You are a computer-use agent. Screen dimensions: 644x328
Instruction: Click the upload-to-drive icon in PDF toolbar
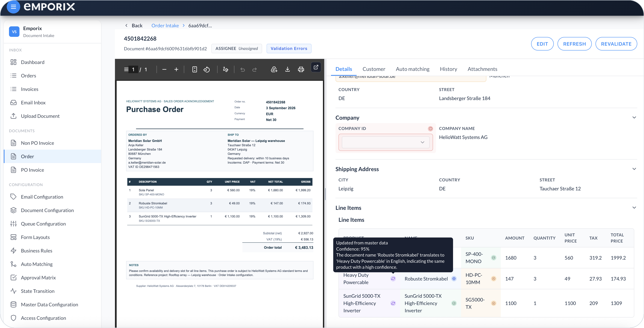click(x=274, y=69)
